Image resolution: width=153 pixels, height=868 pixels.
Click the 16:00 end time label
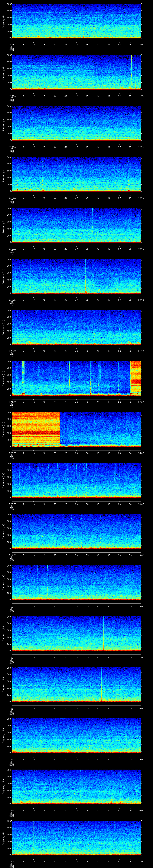(141, 96)
